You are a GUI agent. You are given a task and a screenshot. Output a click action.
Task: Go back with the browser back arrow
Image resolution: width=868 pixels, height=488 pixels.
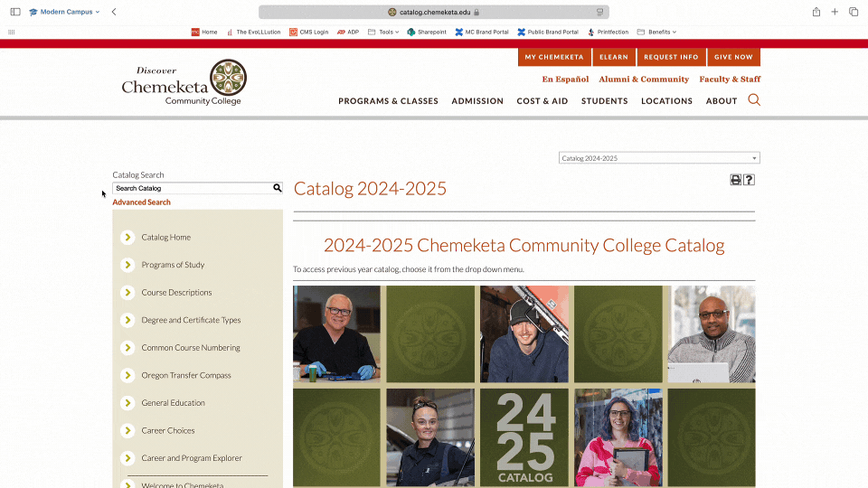point(114,12)
